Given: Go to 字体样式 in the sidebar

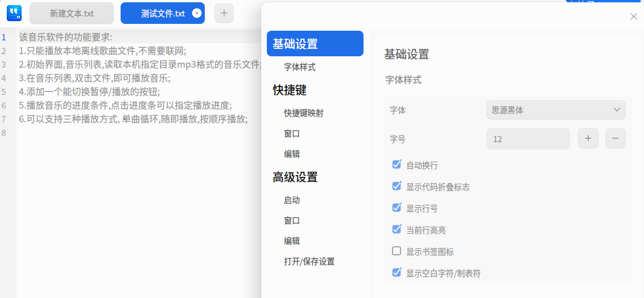Looking at the screenshot, I should (x=300, y=67).
